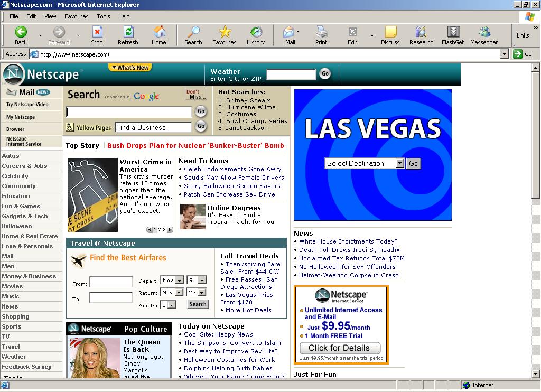Image resolution: width=541 pixels, height=392 pixels.
Task: Click the Back toolbar button
Action: point(21,35)
